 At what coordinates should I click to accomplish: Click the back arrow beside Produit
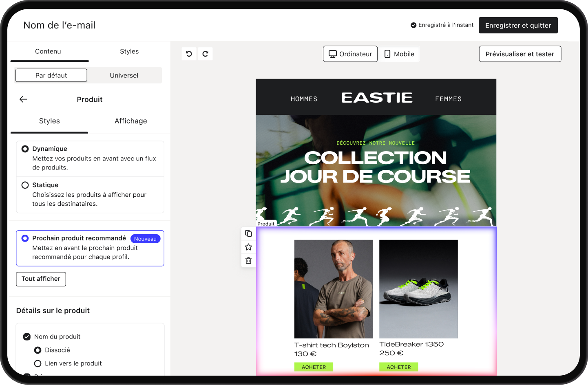tap(23, 99)
